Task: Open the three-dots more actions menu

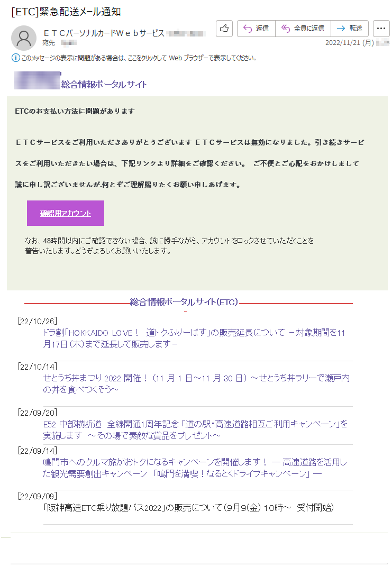Action: 381,29
